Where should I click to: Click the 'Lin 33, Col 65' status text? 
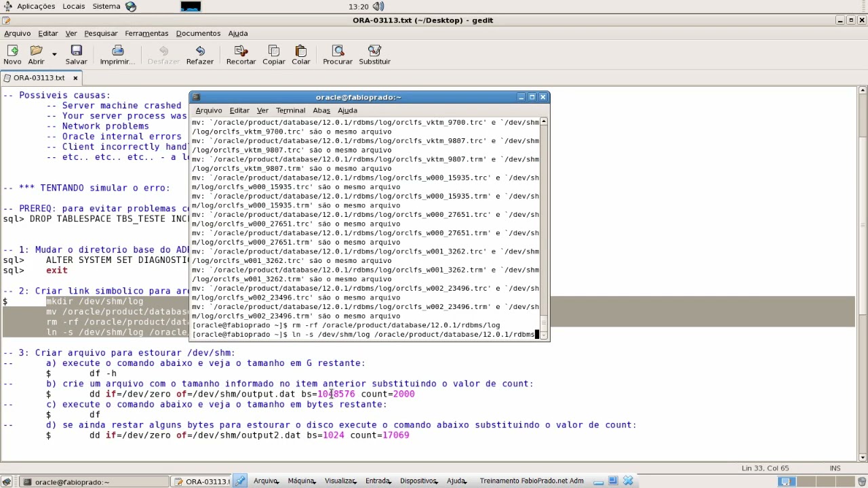coord(765,468)
